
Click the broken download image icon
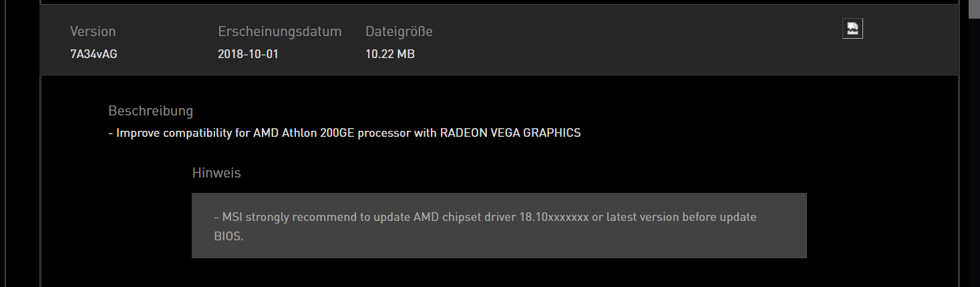coord(852,29)
